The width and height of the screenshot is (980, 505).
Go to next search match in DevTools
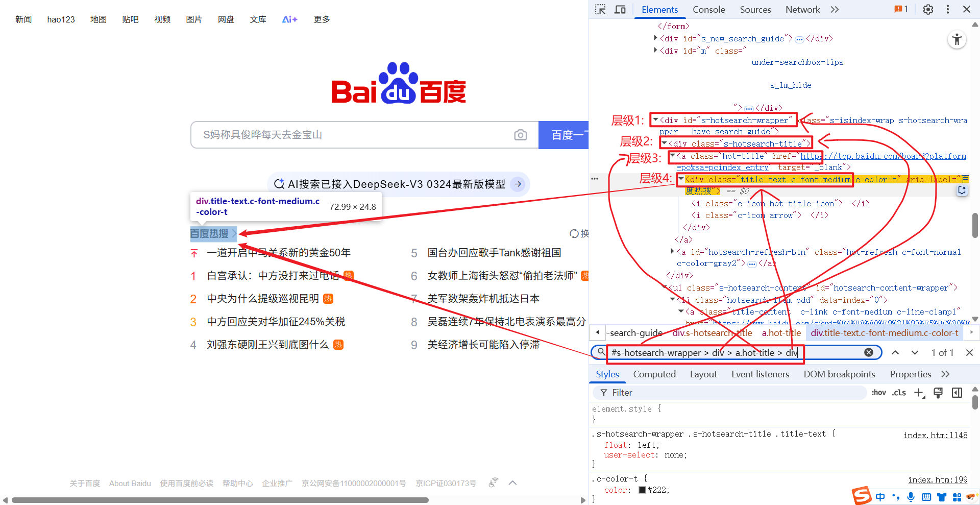(915, 352)
